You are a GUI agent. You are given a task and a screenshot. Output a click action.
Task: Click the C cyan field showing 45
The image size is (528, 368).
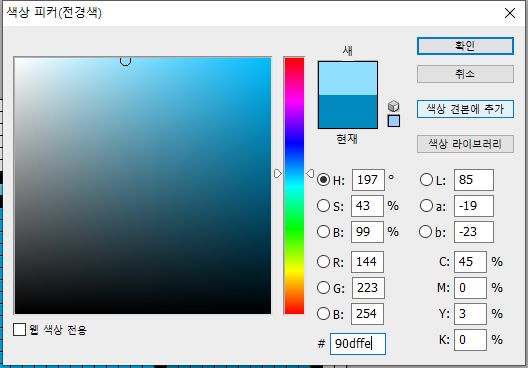click(470, 262)
